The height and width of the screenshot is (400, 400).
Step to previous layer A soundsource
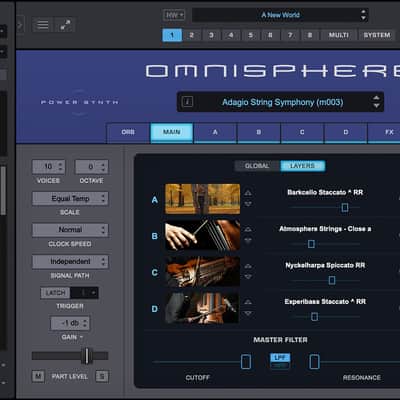248,193
